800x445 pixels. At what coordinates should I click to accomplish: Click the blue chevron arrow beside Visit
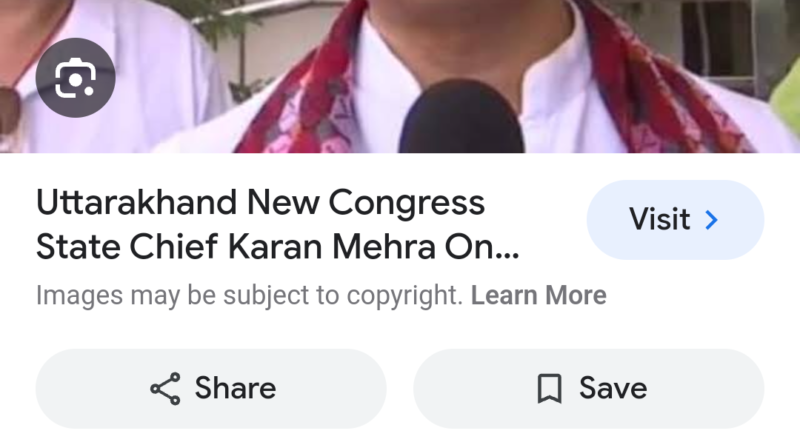[x=711, y=220]
